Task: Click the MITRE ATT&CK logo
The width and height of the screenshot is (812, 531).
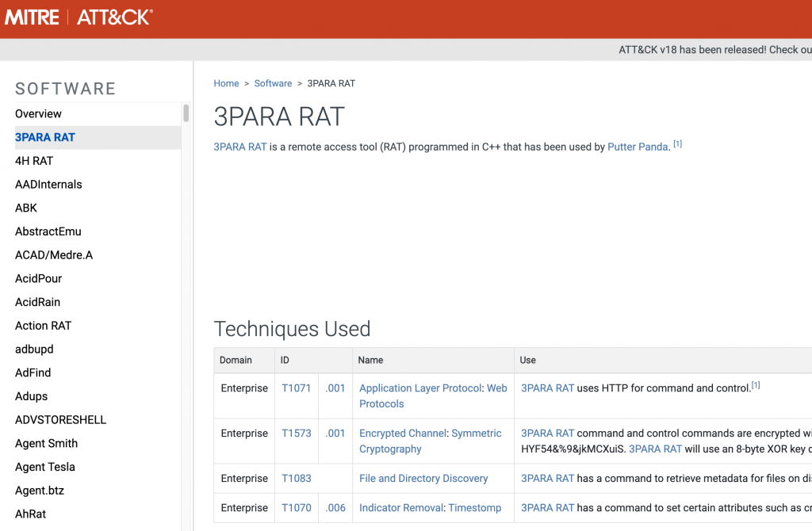Action: pyautogui.click(x=79, y=17)
